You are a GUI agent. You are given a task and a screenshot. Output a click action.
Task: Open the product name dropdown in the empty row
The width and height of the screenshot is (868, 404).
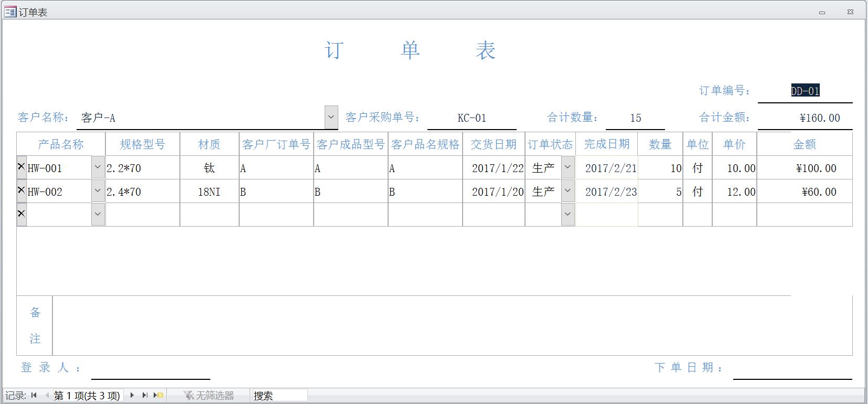tap(98, 214)
